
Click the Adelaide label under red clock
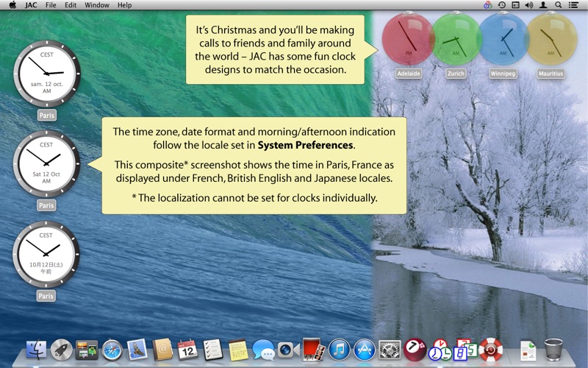click(x=406, y=74)
